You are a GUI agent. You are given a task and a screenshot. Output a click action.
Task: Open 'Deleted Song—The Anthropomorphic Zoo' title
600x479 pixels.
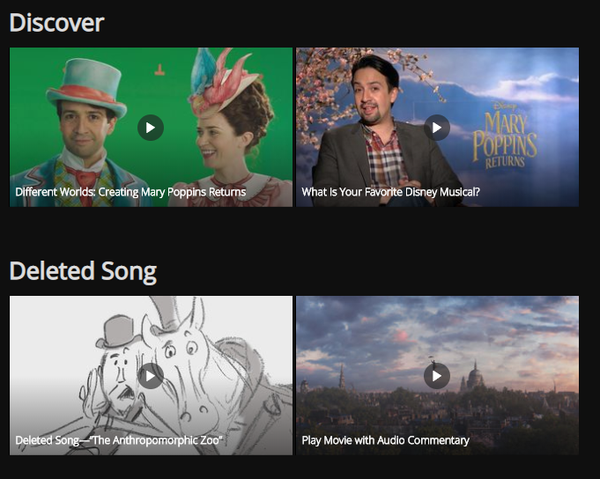point(119,440)
